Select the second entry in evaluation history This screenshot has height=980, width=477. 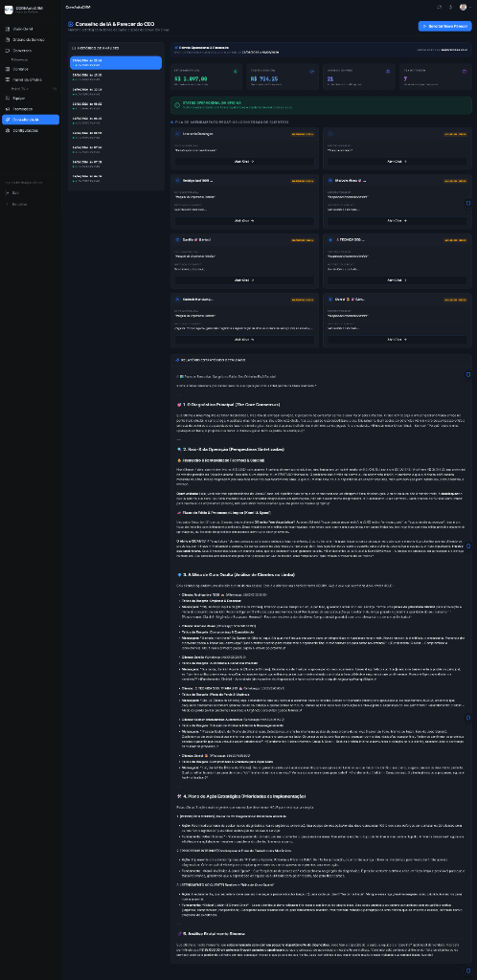click(116, 77)
